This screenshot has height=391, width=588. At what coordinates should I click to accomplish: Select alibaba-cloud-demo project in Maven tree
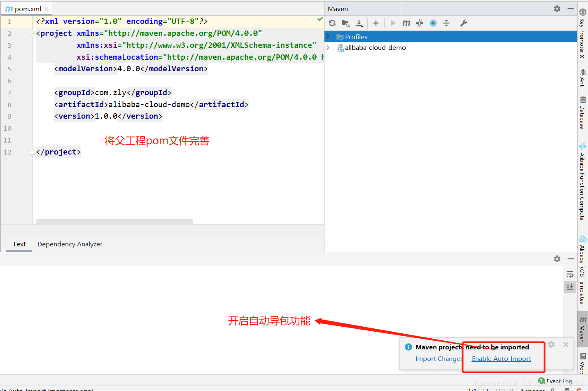(375, 48)
